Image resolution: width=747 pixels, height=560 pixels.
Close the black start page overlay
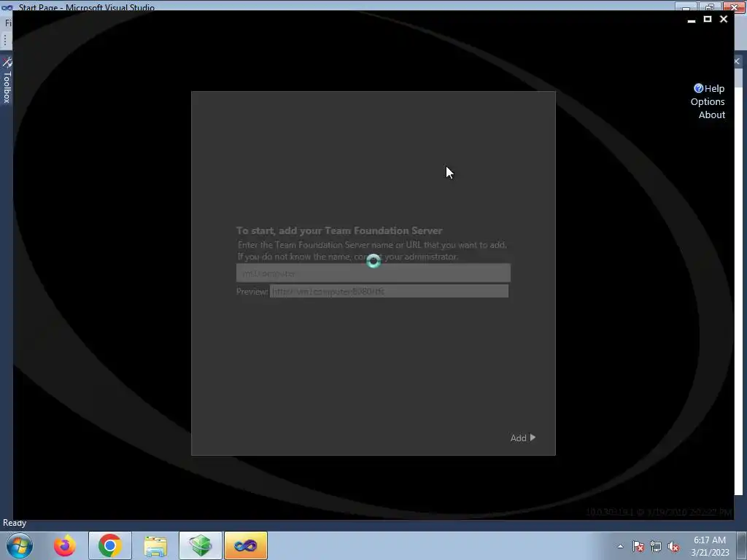click(724, 19)
